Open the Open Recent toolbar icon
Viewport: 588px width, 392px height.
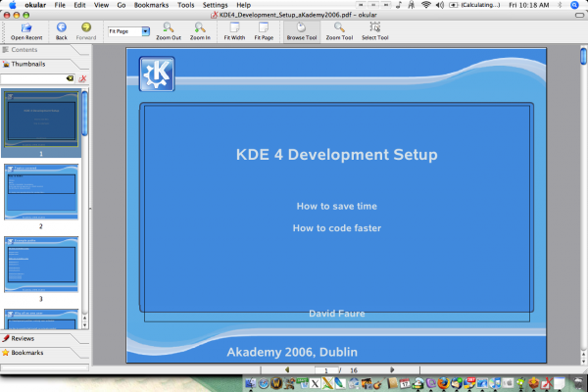(26, 31)
